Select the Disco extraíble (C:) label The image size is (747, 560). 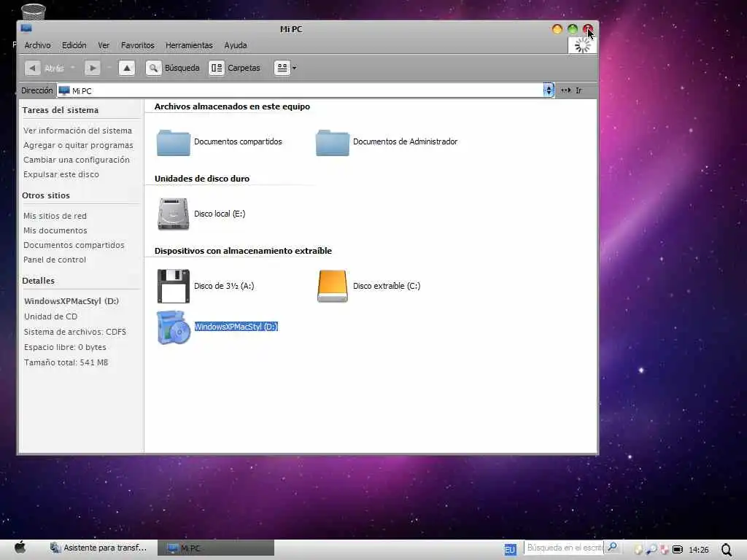pos(387,286)
